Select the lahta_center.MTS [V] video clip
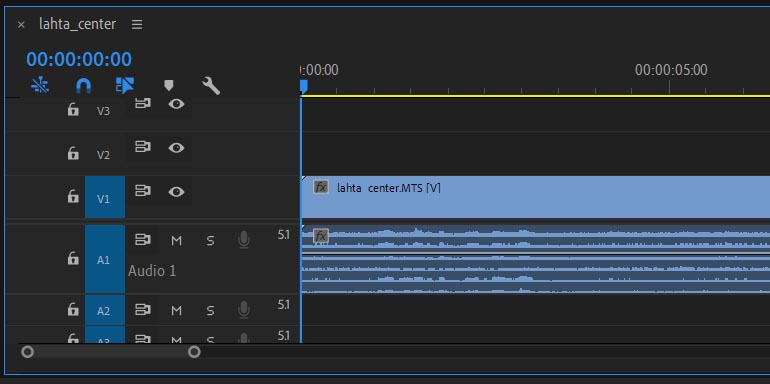770x384 pixels. pyautogui.click(x=535, y=197)
